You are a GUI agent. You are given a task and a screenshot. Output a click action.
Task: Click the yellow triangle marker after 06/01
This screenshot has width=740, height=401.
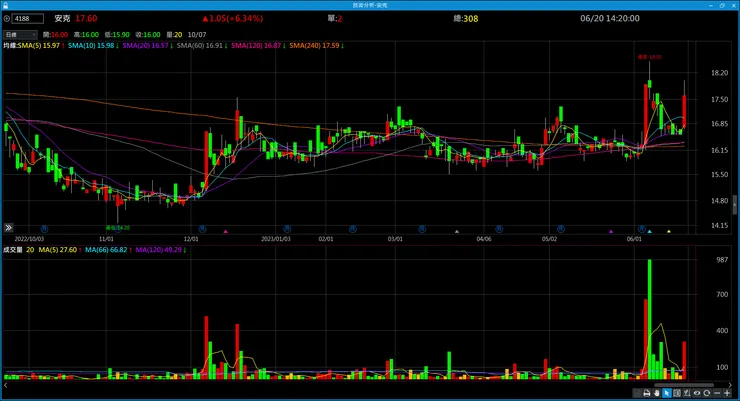click(669, 231)
